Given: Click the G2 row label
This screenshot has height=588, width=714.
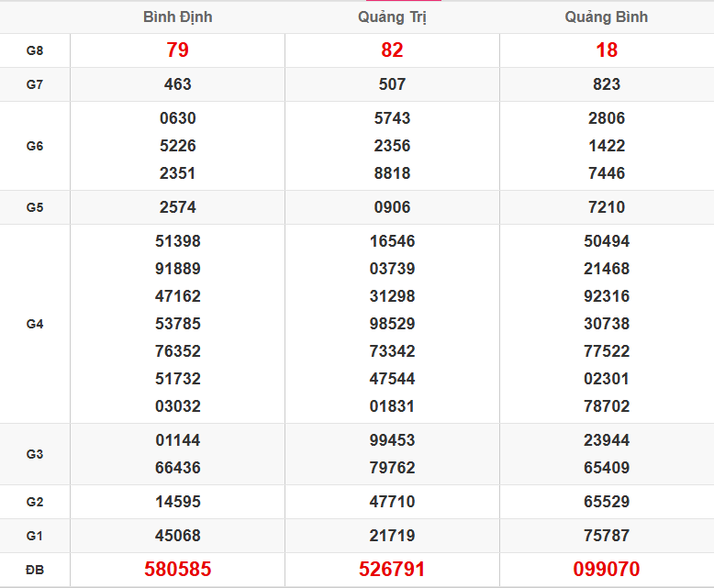Looking at the screenshot, I should (35, 502).
